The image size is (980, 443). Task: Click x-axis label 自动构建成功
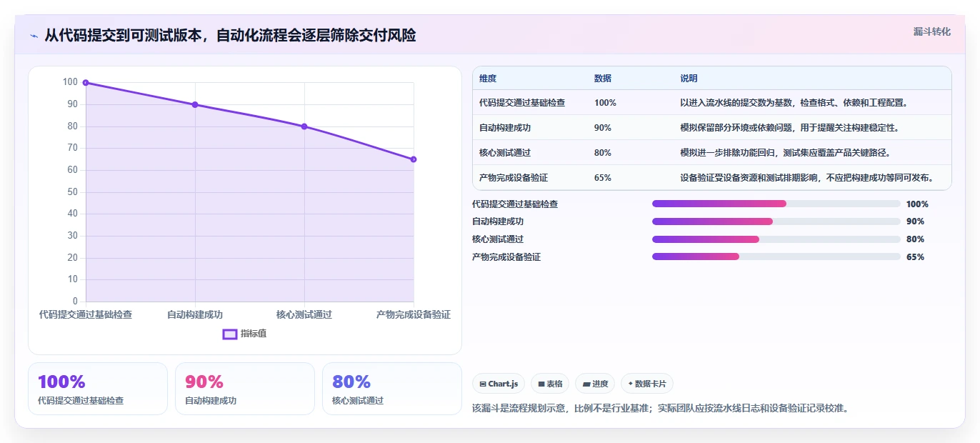[195, 314]
